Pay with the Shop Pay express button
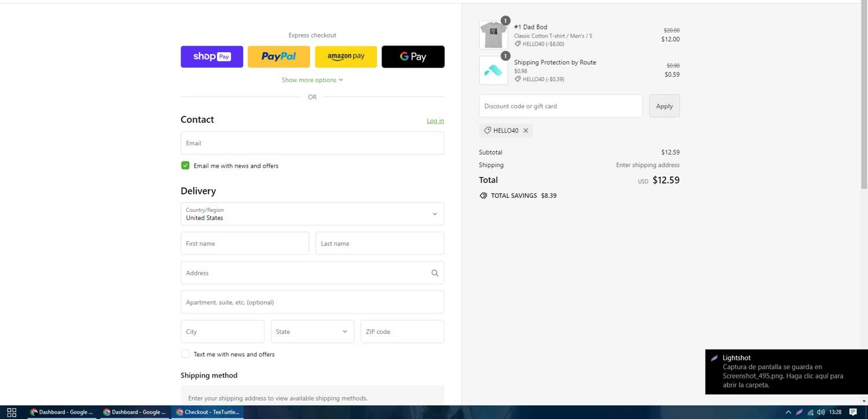The width and height of the screenshot is (868, 419). click(212, 57)
